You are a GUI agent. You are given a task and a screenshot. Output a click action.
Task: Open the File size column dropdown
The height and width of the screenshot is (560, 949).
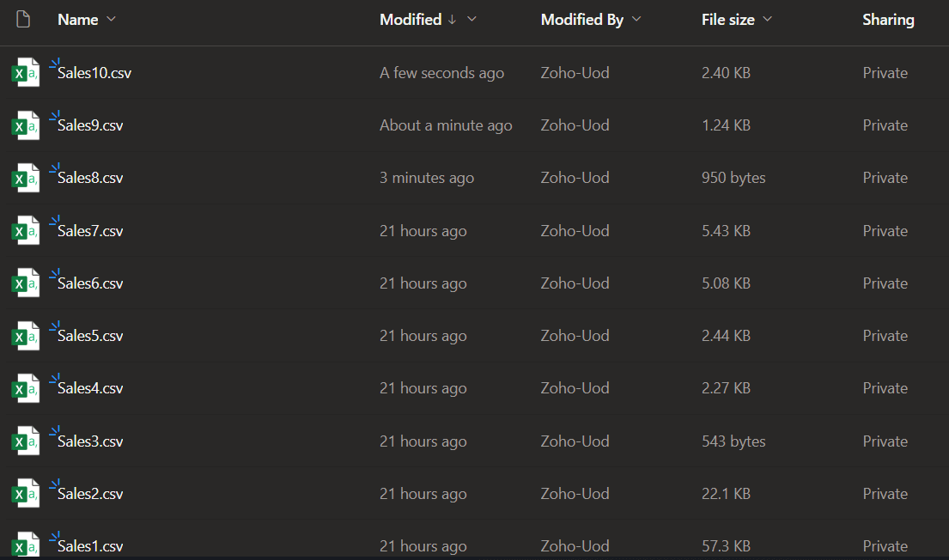[x=767, y=19]
